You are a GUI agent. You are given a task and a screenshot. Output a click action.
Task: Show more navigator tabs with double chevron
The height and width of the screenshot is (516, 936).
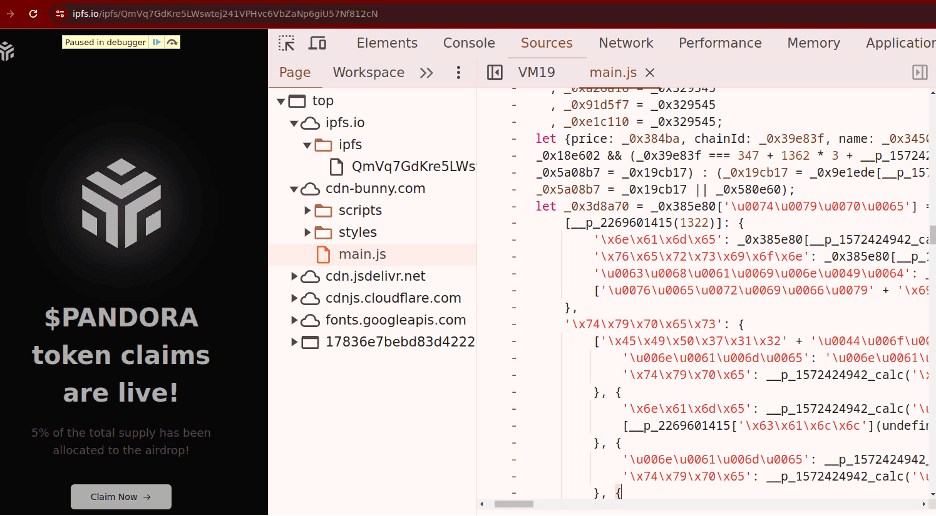[x=426, y=73]
